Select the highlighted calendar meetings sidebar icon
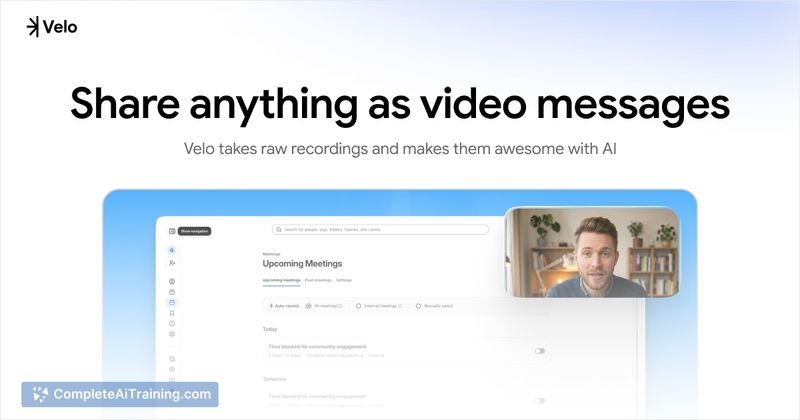Screen dimensions: 800x420 click(172, 302)
